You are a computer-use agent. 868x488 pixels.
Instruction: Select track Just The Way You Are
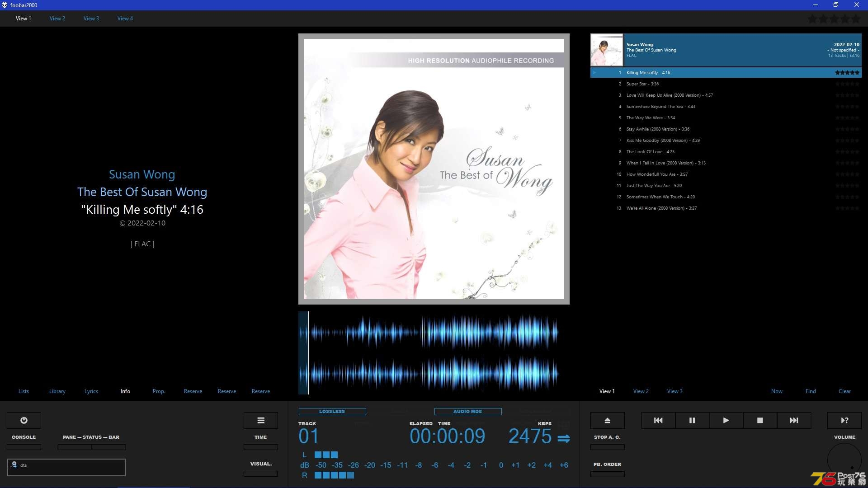coord(726,186)
